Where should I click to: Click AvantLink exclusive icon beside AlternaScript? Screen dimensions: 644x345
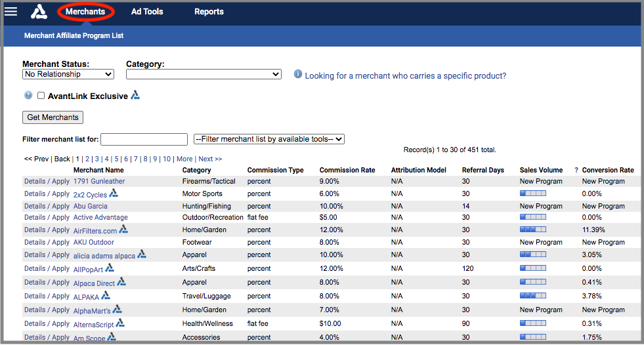(120, 323)
